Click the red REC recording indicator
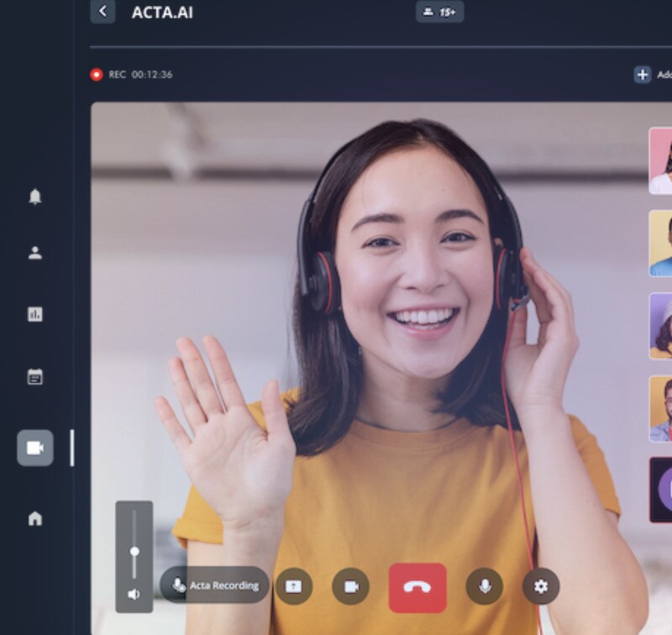This screenshot has height=635, width=672. tap(97, 75)
